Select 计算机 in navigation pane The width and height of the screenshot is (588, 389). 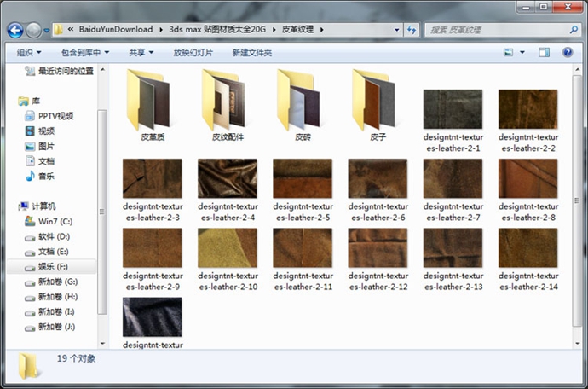37,206
